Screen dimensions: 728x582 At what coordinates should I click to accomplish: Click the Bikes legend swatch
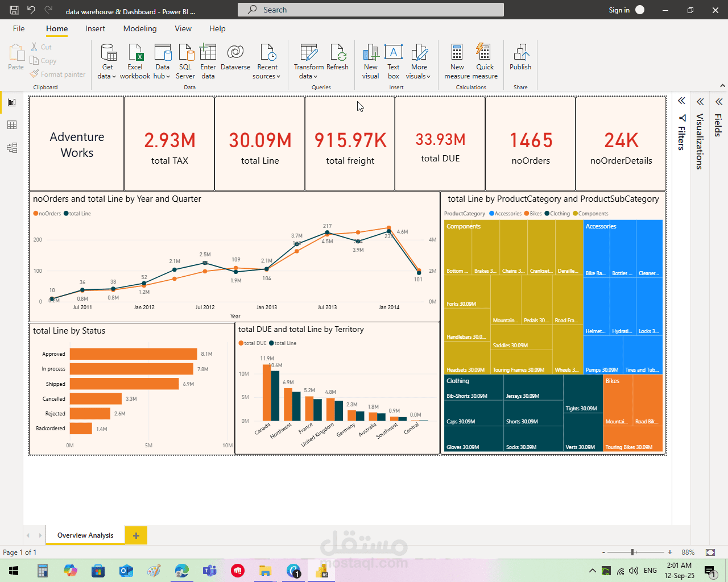pos(527,214)
